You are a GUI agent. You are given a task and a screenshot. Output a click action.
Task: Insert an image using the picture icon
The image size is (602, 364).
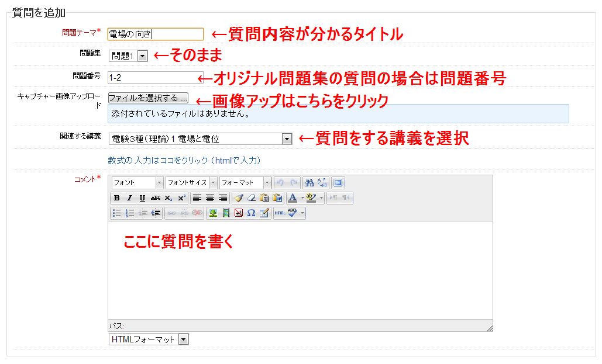[213, 213]
